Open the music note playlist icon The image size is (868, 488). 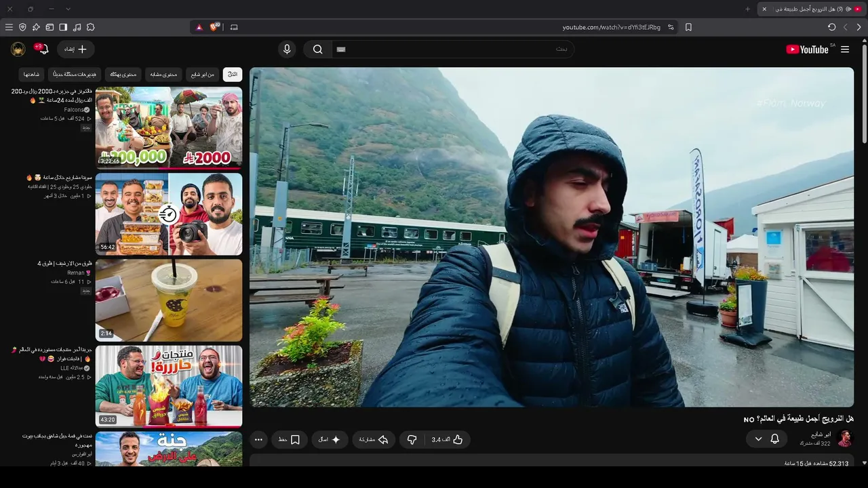coord(77,27)
